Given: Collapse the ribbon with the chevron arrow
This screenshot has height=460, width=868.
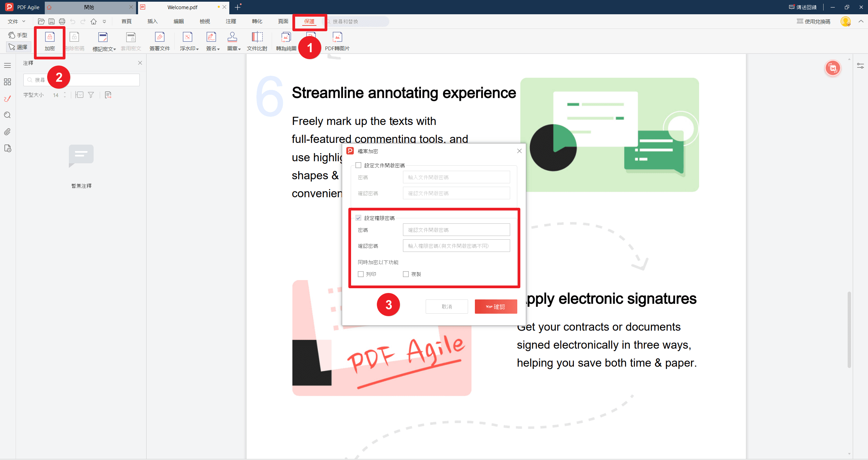Looking at the screenshot, I should (x=861, y=21).
